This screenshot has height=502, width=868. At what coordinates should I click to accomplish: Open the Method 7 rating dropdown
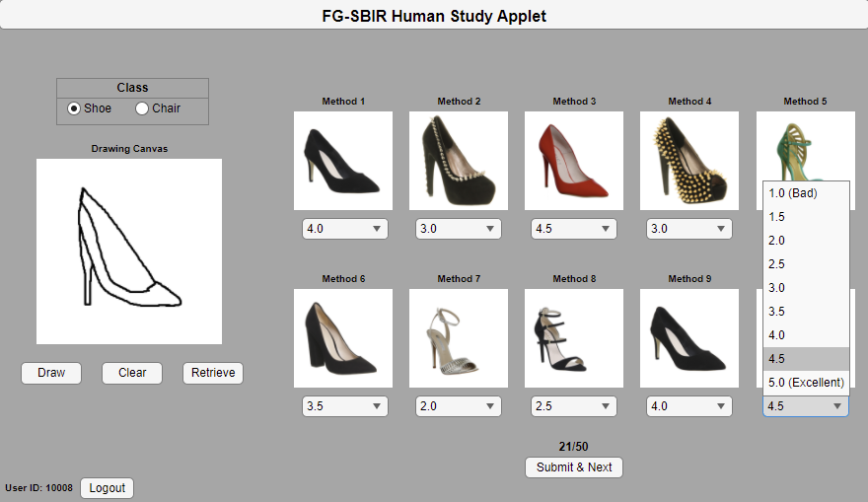459,406
